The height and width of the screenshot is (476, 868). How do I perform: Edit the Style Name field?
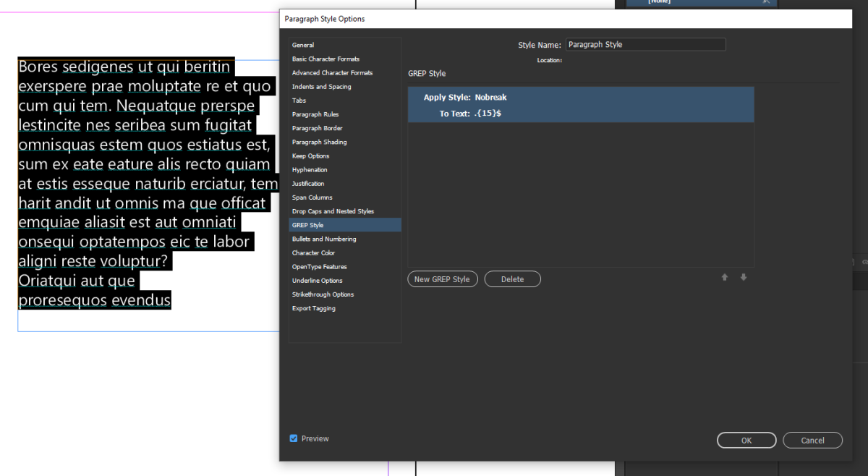pyautogui.click(x=645, y=44)
